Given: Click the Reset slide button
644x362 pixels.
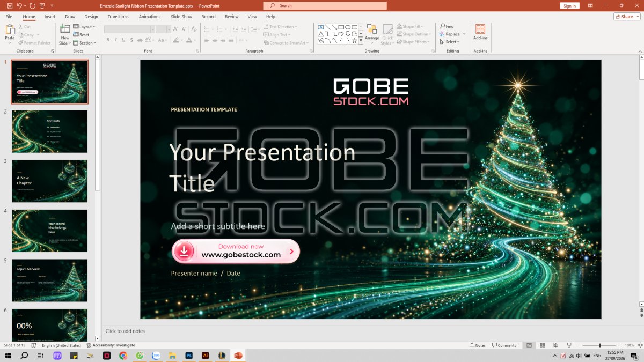Looking at the screenshot, I should pyautogui.click(x=81, y=35).
